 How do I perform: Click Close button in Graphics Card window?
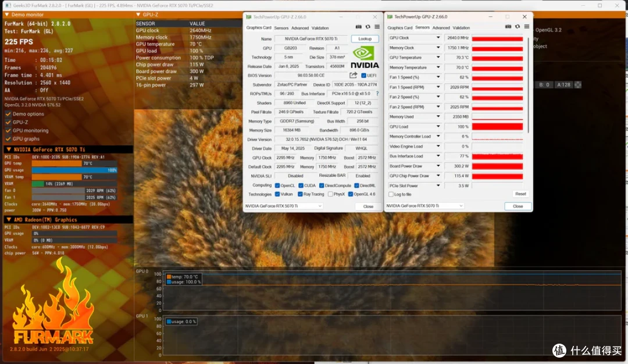(x=368, y=206)
